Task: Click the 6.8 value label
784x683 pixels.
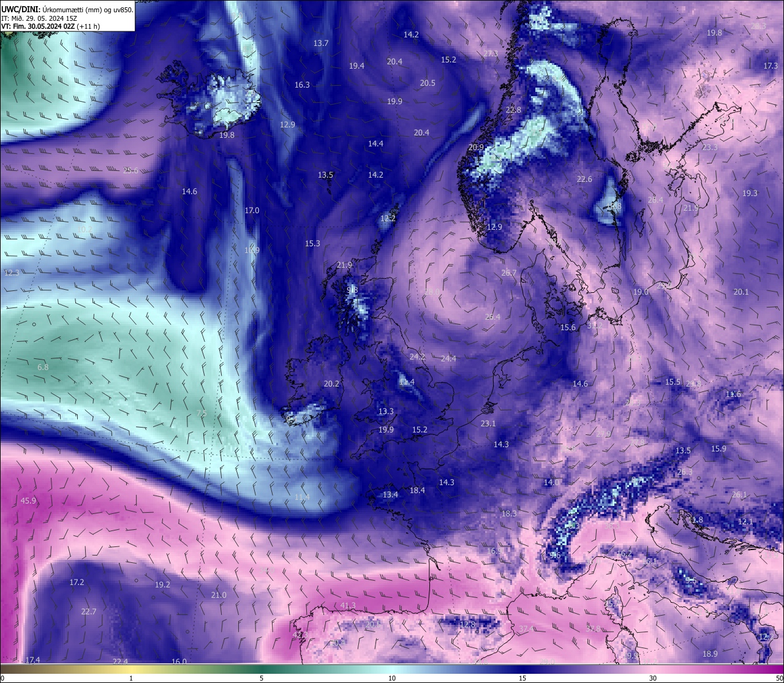Action: tap(43, 367)
